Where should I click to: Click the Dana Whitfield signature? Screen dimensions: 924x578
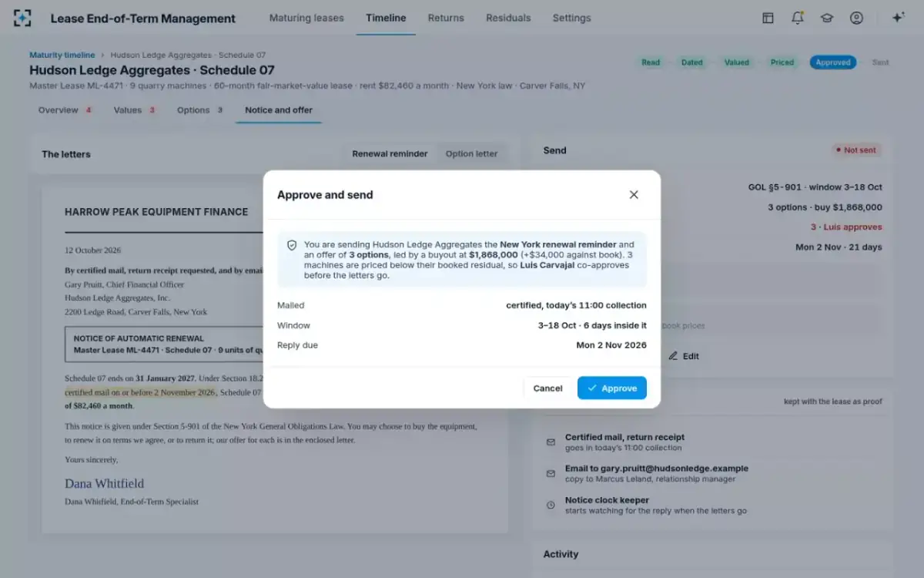(104, 483)
